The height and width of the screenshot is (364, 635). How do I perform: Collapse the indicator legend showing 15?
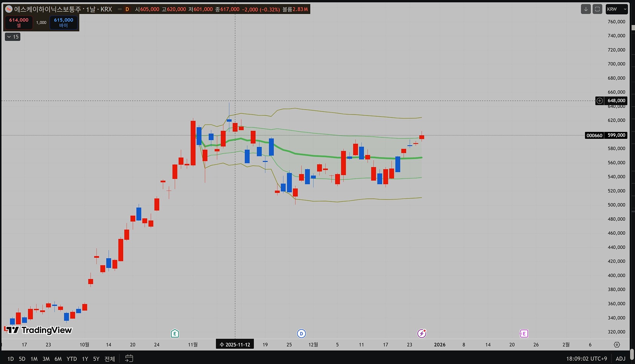13,37
